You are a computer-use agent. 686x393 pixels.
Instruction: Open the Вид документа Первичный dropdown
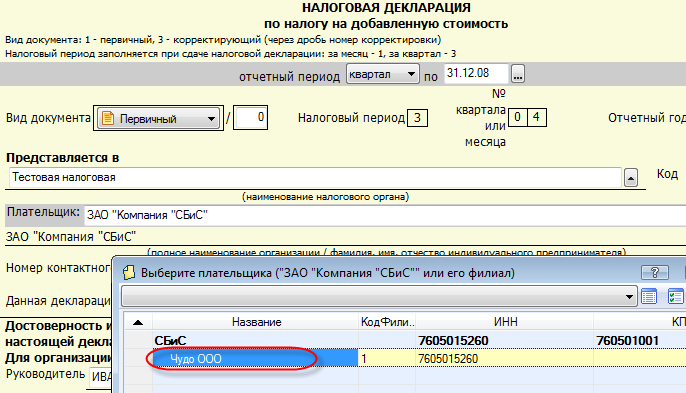click(158, 118)
